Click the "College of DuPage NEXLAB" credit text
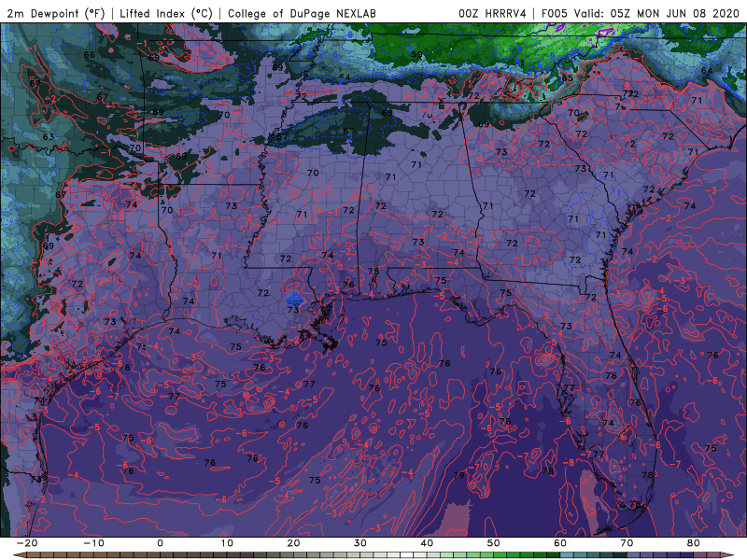This screenshot has height=560, width=747. 302,13
